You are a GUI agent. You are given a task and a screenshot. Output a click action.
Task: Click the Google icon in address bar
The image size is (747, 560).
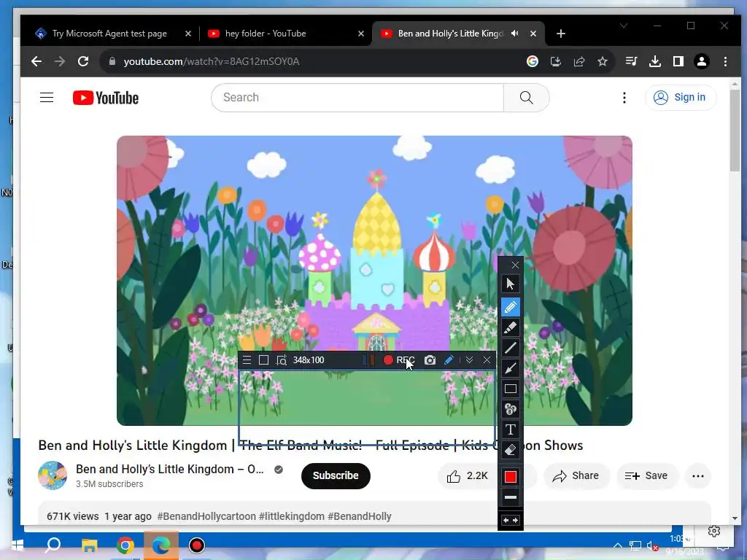pos(532,61)
